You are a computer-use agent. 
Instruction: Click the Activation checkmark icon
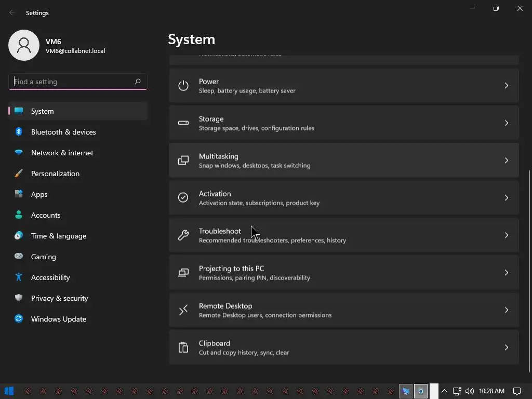(x=183, y=198)
